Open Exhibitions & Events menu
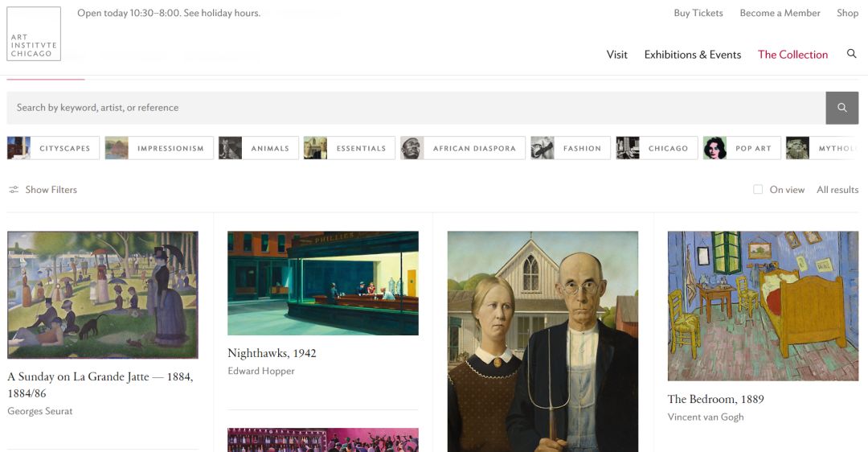Screen dimensions: 868x452 (x=692, y=55)
